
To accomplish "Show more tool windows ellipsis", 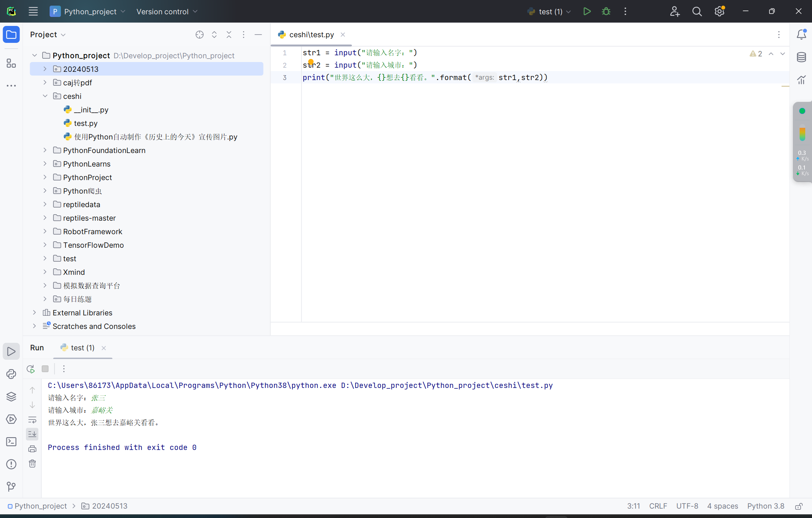I will pyautogui.click(x=11, y=86).
